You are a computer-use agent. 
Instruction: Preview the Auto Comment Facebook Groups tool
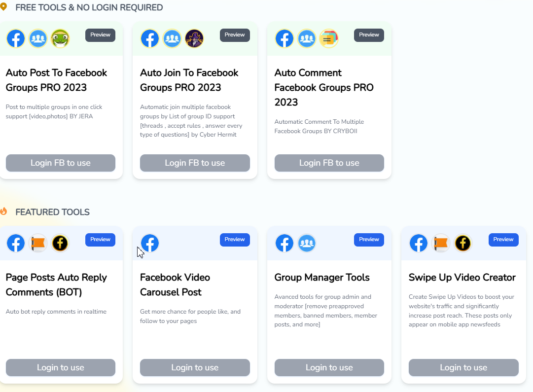369,35
